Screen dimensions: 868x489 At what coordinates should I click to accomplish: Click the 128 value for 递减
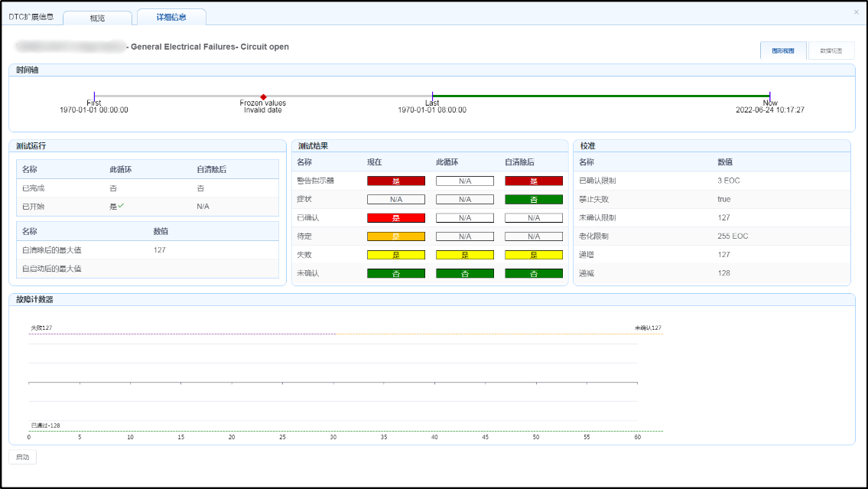(723, 273)
